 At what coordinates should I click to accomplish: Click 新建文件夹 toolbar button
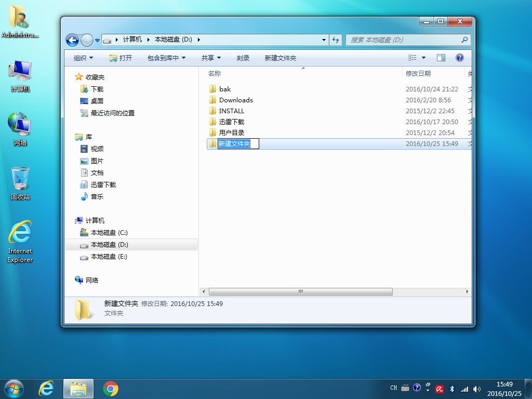(x=280, y=58)
